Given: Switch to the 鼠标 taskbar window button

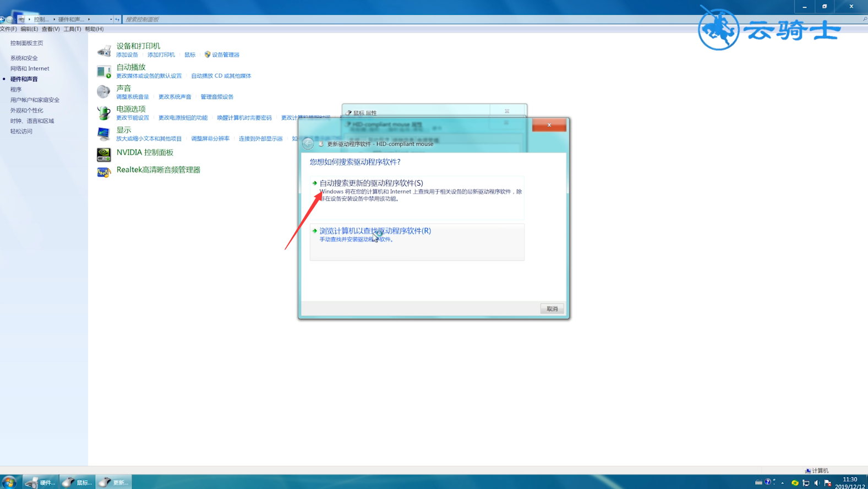Looking at the screenshot, I should point(77,482).
